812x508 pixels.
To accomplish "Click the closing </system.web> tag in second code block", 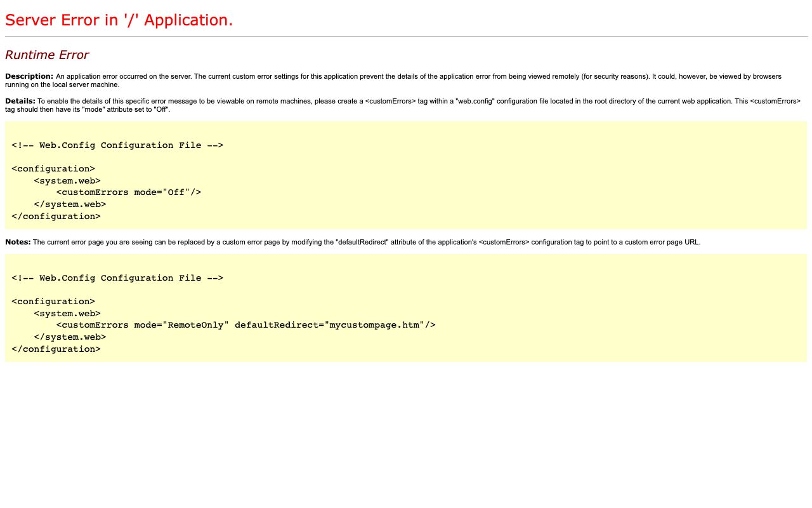I will coord(70,337).
